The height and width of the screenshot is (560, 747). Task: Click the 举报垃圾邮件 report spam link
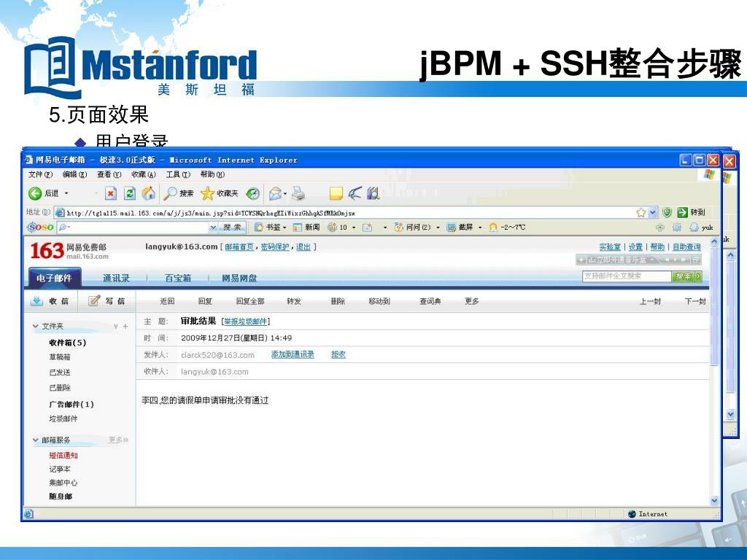246,322
